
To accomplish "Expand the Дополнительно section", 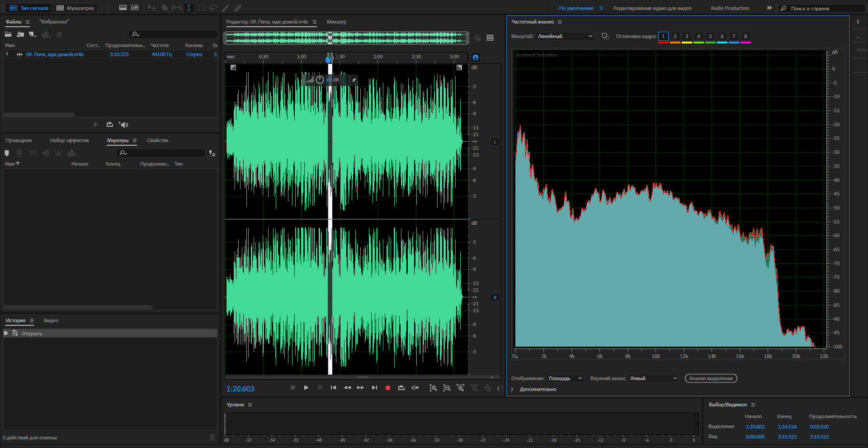I will point(512,389).
